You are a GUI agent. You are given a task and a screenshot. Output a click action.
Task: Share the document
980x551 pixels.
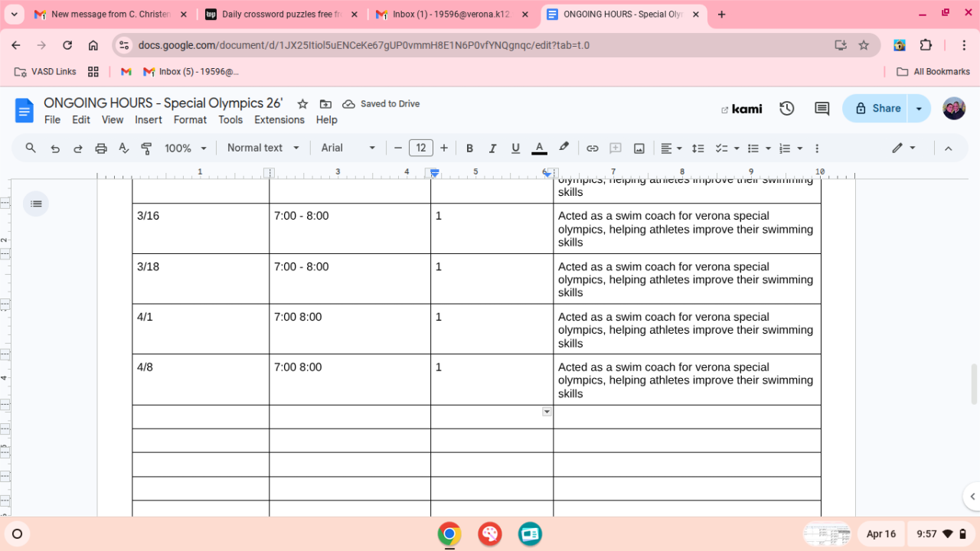(877, 109)
